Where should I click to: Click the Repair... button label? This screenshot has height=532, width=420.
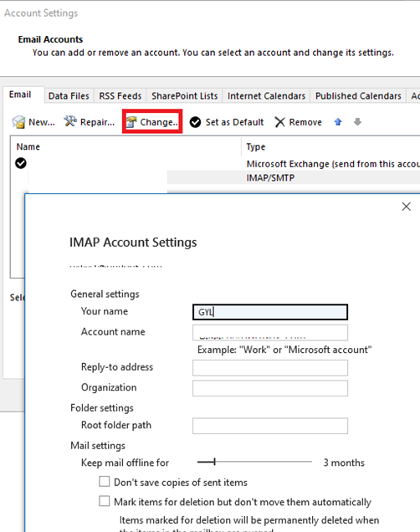97,122
